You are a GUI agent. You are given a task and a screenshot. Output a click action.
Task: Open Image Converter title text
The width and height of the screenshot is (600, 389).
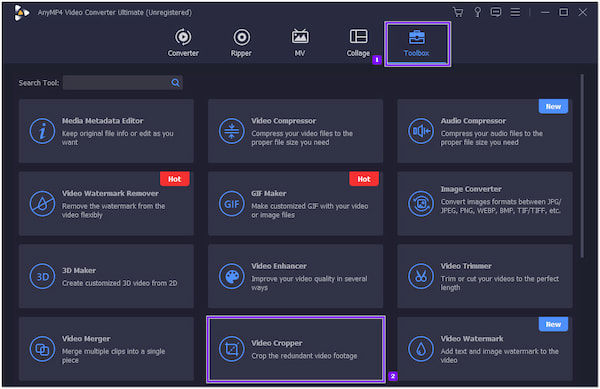471,189
